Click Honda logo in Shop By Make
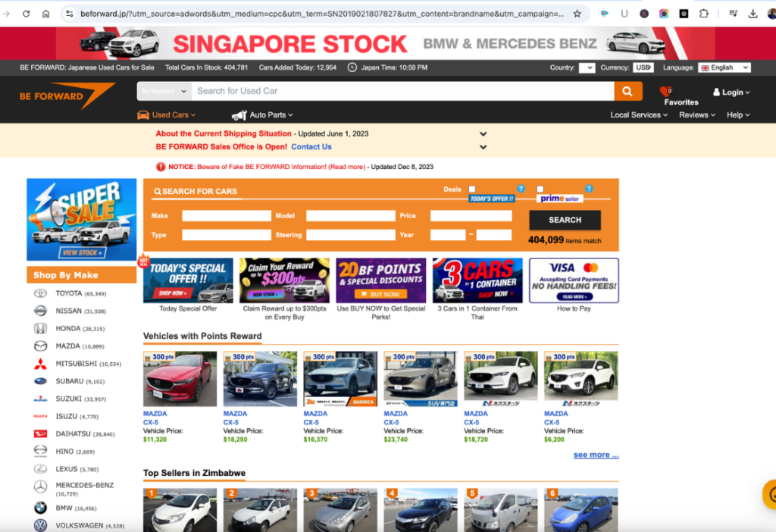Screen dimensions: 776x532 tap(40, 328)
